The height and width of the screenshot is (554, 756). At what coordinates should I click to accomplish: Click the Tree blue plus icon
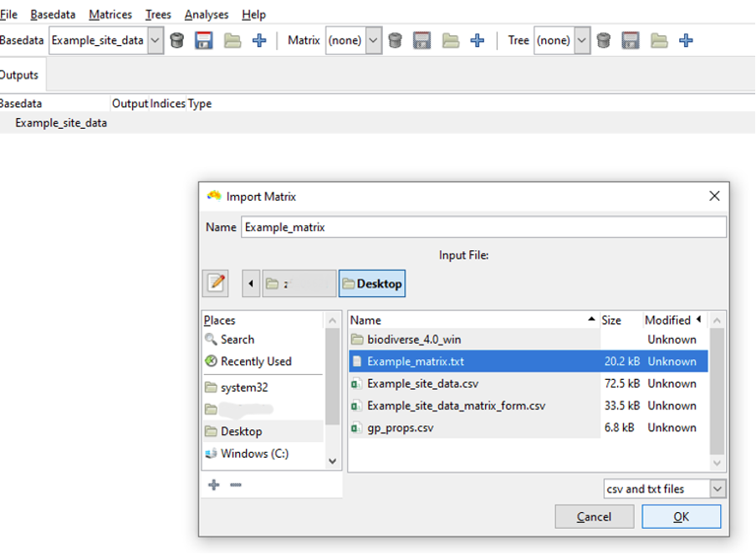click(x=686, y=40)
